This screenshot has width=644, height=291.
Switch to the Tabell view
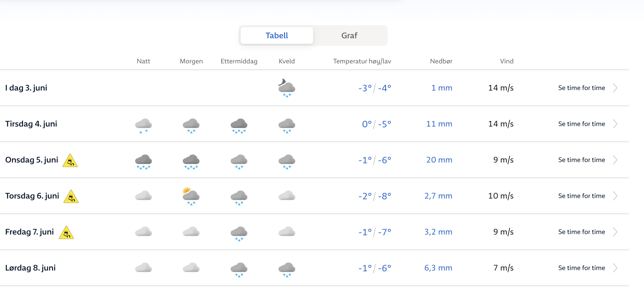tap(277, 36)
